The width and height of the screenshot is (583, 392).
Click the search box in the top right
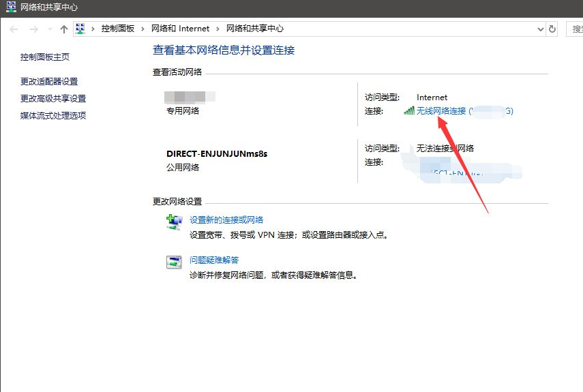click(x=576, y=29)
